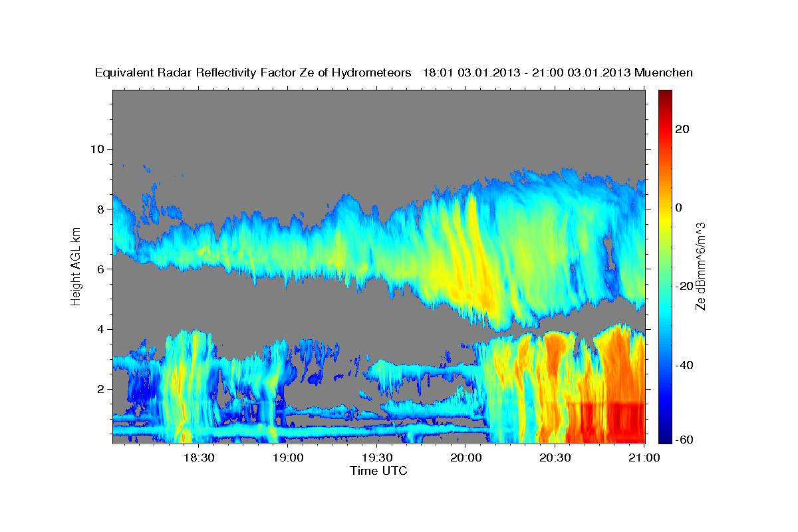The width and height of the screenshot is (798, 532).
Task: Click the dark blue bottom of the colorbar
Action: [666, 436]
